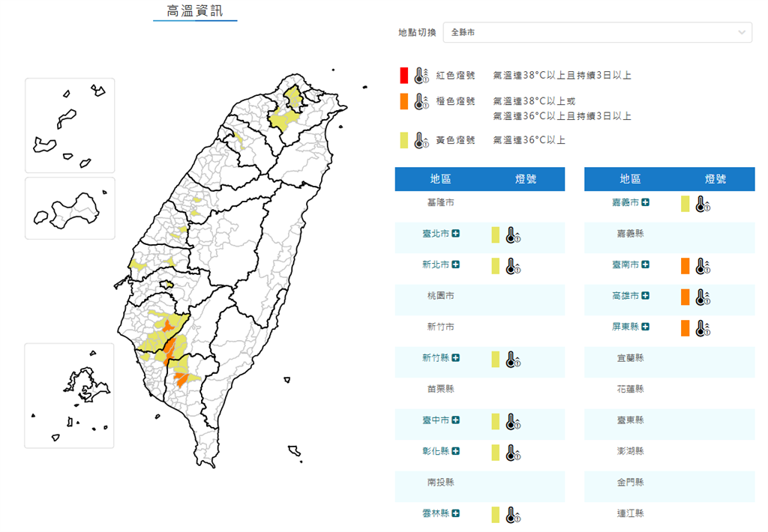This screenshot has width=768, height=532.
Task: Click the thermometer icon for 高雄市
Action: click(703, 297)
